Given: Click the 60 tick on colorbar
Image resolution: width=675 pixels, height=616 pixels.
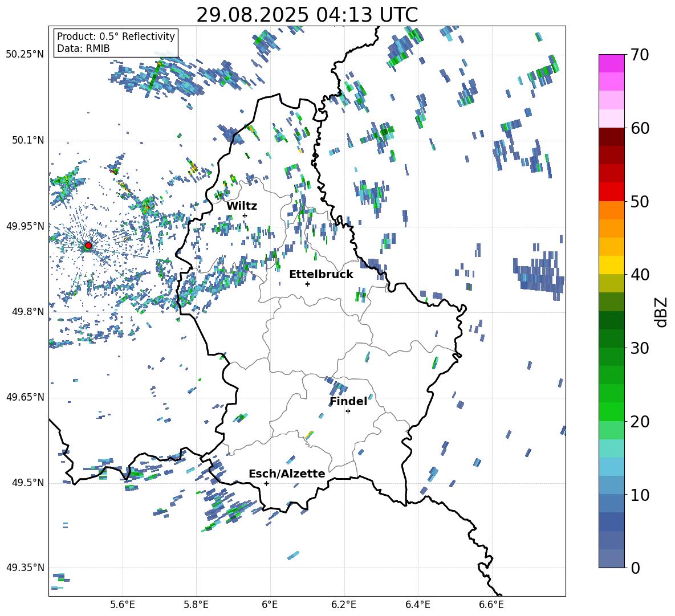Looking at the screenshot, I should (x=639, y=128).
